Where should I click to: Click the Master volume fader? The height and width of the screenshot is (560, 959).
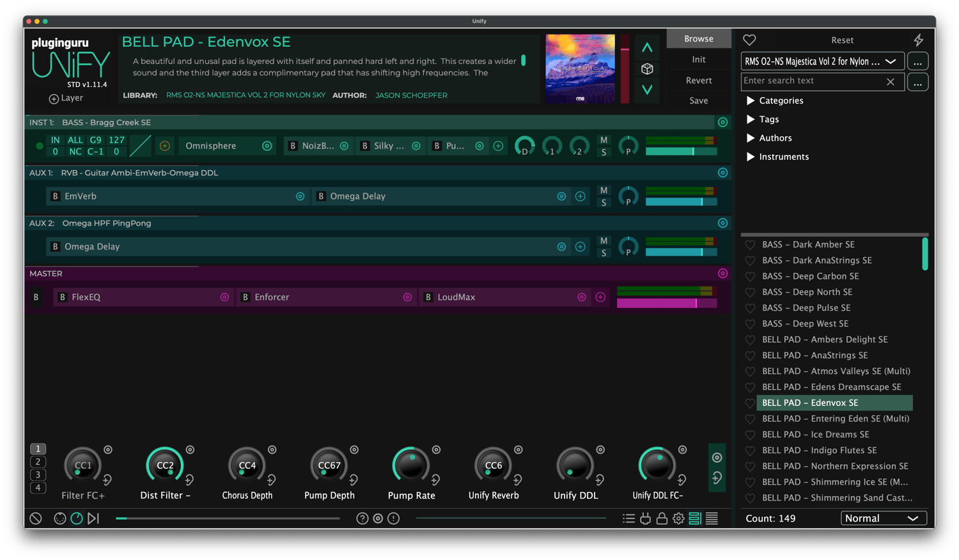[x=666, y=303]
